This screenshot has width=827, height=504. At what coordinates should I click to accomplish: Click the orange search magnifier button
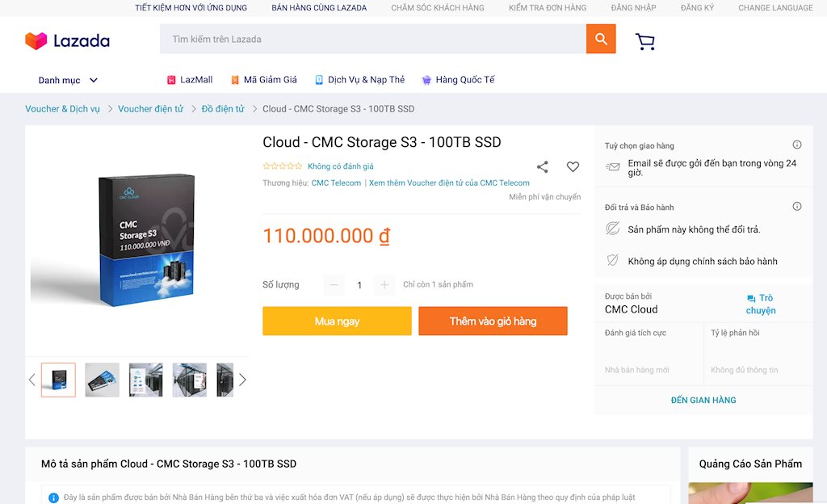(601, 39)
